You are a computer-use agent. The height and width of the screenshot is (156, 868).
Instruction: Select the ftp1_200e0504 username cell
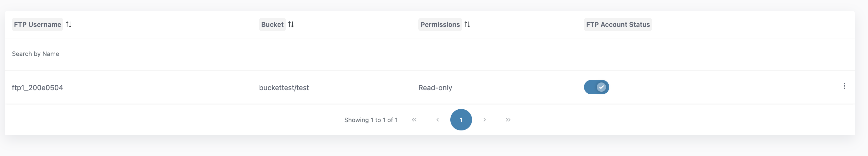(x=37, y=88)
